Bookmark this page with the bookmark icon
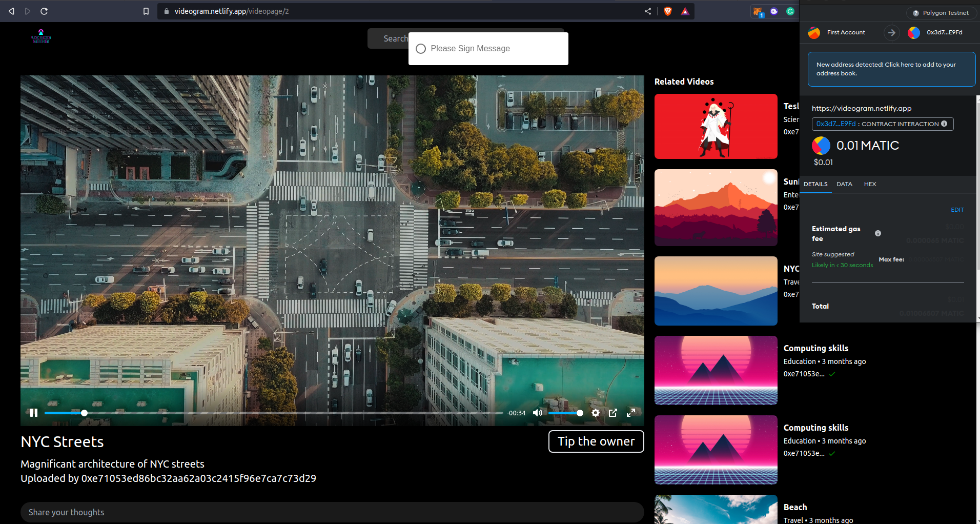The image size is (980, 524). tap(146, 11)
